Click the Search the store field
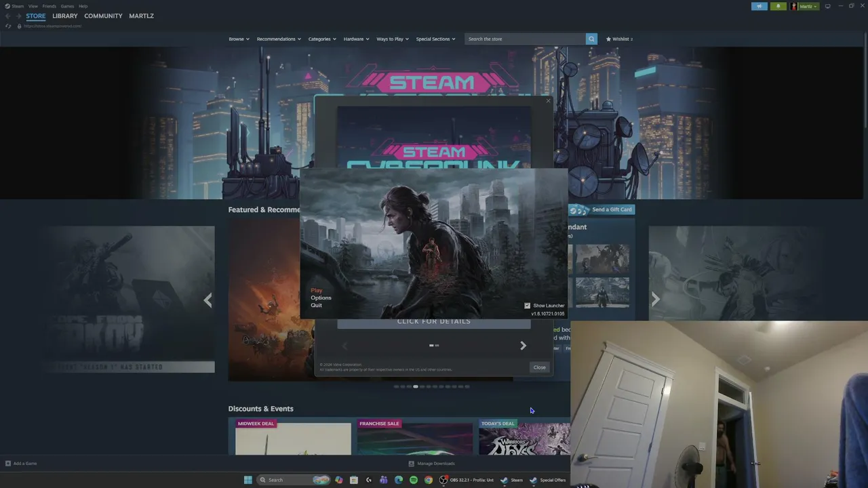Image resolution: width=868 pixels, height=488 pixels. (x=525, y=39)
